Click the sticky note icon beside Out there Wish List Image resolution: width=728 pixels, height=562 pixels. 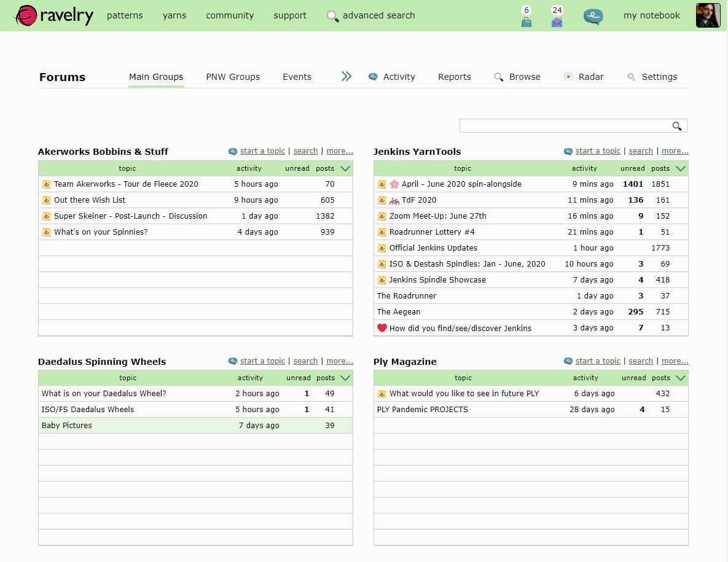46,200
